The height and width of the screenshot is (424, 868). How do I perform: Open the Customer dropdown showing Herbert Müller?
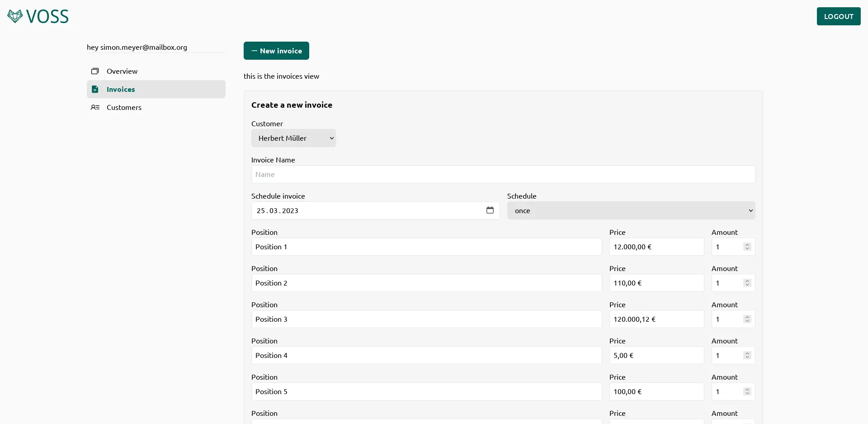pyautogui.click(x=293, y=138)
